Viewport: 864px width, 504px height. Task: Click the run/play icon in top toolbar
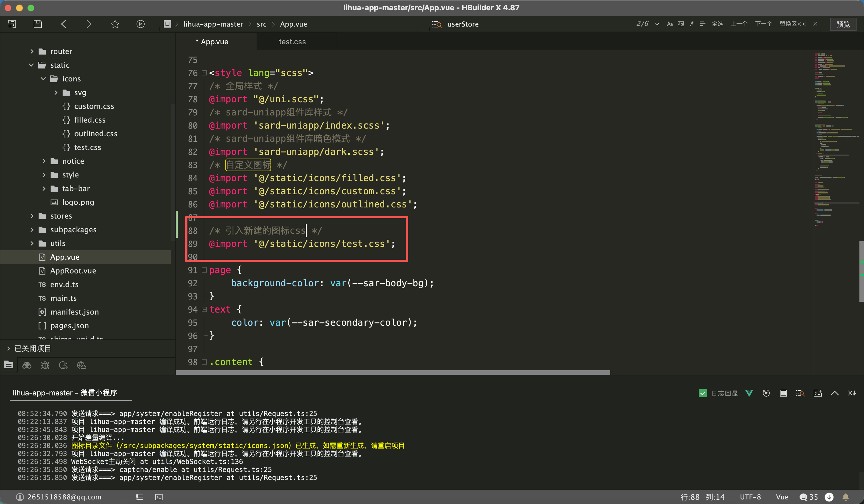pos(140,24)
